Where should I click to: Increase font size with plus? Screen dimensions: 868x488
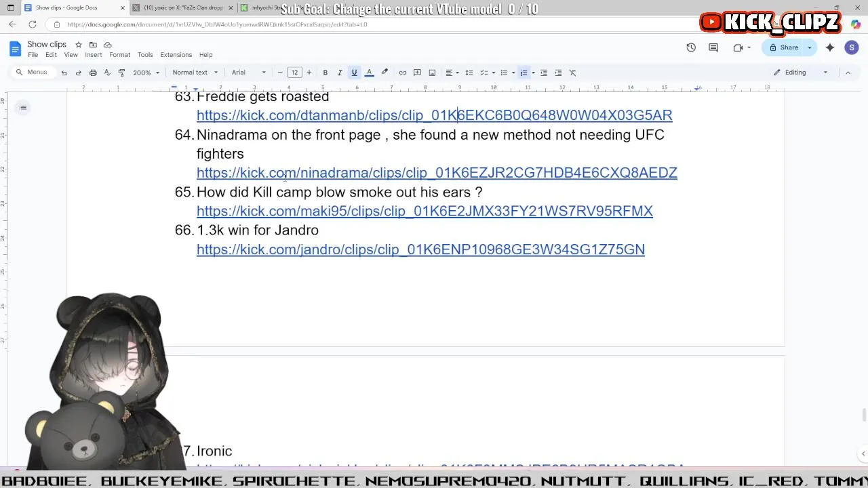(309, 73)
